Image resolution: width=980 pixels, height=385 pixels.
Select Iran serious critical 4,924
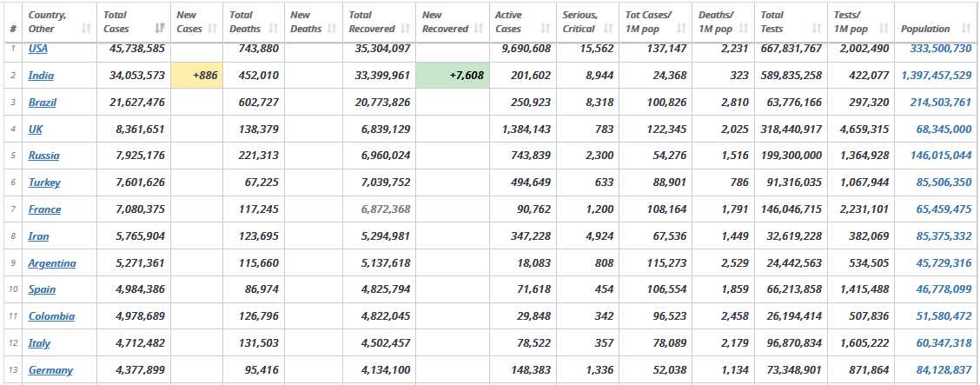tap(599, 236)
